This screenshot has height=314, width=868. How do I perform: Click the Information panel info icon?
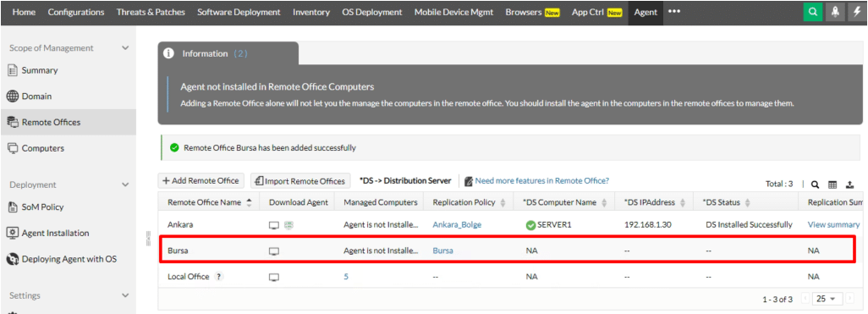point(169,53)
